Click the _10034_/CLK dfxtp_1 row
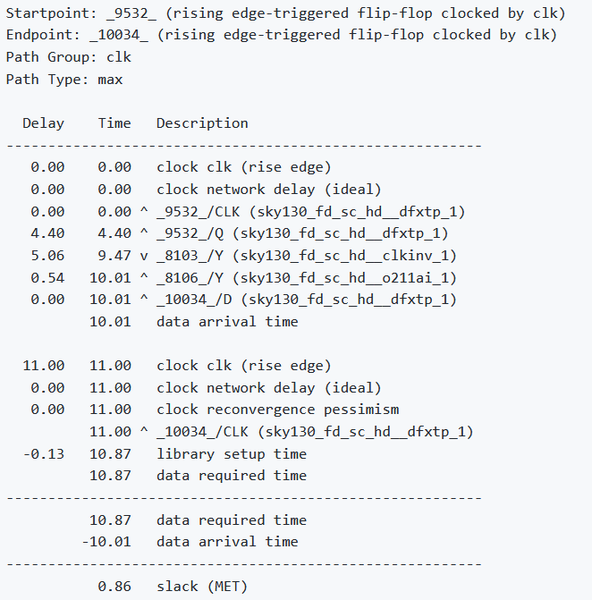 coord(282,432)
